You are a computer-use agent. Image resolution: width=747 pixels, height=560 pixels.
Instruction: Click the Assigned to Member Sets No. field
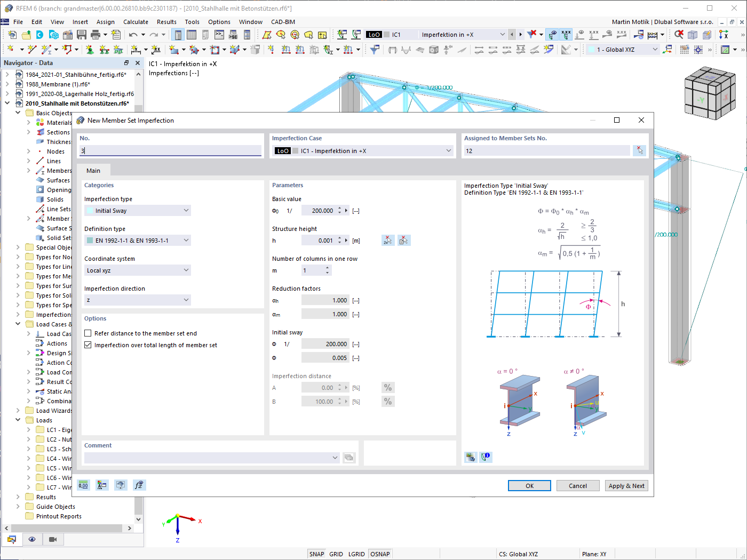click(547, 151)
